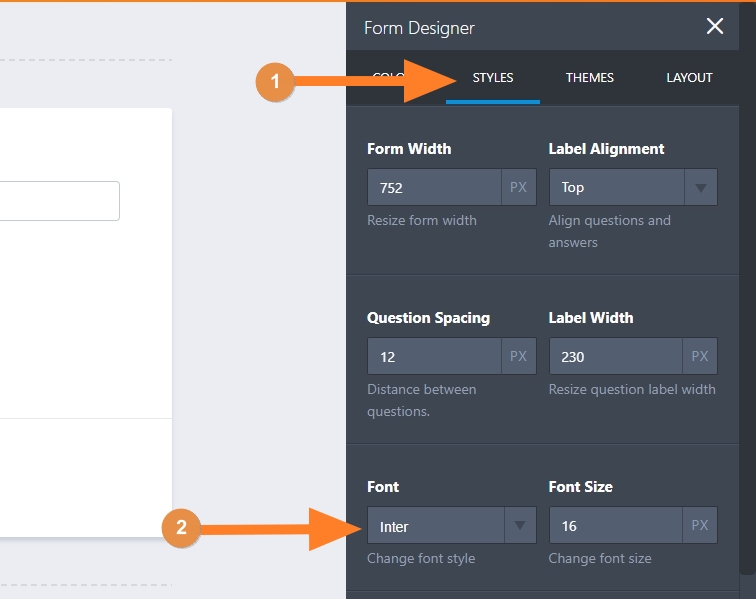Click the text box in the form preview
The image size is (756, 599).
[60, 201]
